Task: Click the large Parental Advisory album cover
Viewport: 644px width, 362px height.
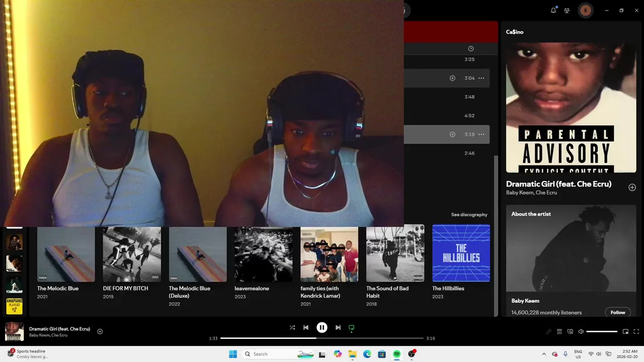Action: (571, 108)
